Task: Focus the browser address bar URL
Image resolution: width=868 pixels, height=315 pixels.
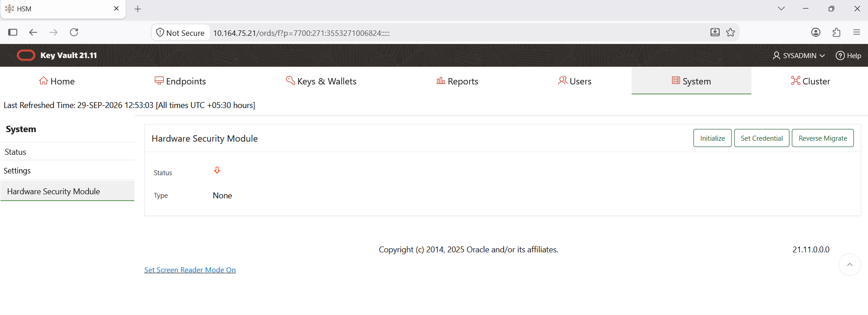Action: (x=301, y=33)
